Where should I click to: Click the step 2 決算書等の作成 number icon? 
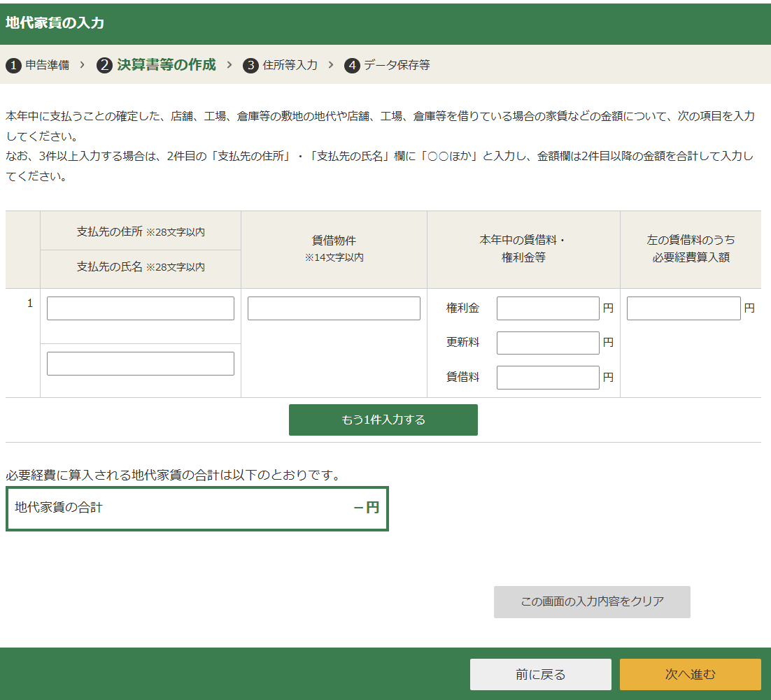pos(105,66)
